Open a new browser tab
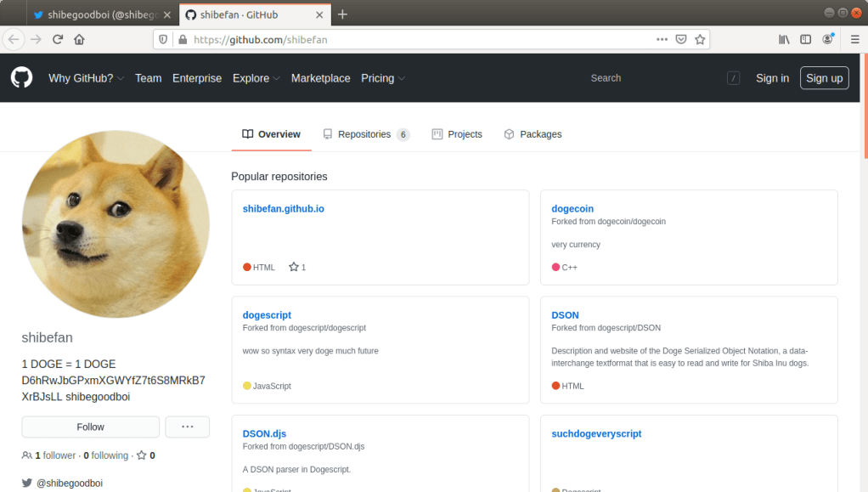This screenshot has width=868, height=492. point(342,14)
